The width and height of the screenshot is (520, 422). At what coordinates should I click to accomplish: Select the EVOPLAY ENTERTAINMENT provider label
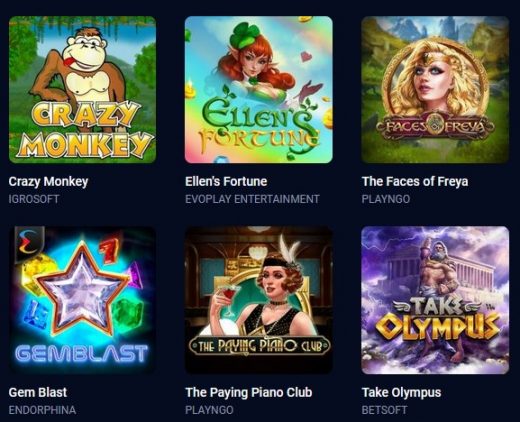coord(252,199)
